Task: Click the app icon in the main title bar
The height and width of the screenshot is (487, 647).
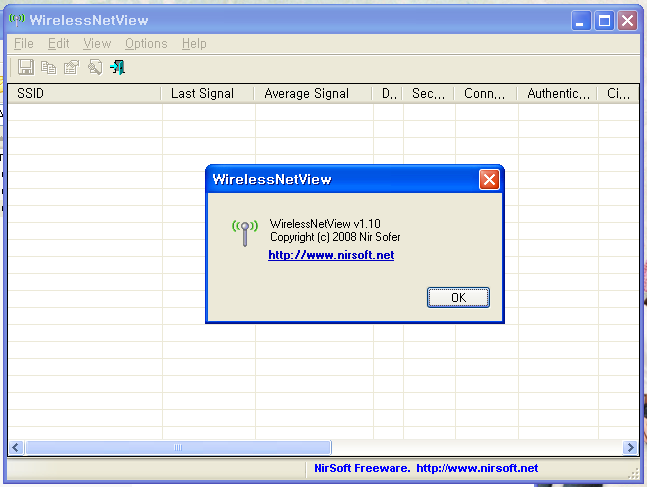Action: pyautogui.click(x=17, y=19)
